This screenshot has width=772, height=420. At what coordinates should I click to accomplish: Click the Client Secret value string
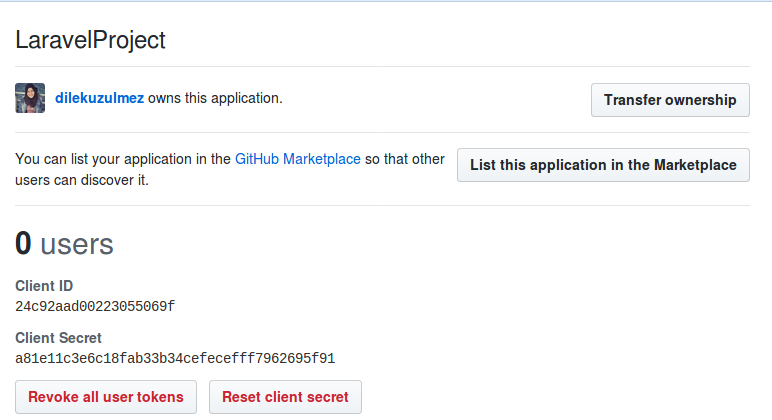(175, 358)
